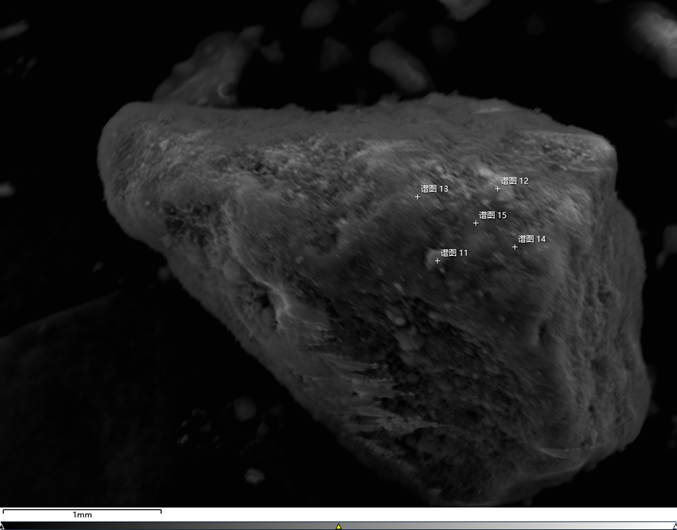The height and width of the screenshot is (530, 677).
Task: Pick the 谱图 13 crosshair marker
Action: point(418,196)
